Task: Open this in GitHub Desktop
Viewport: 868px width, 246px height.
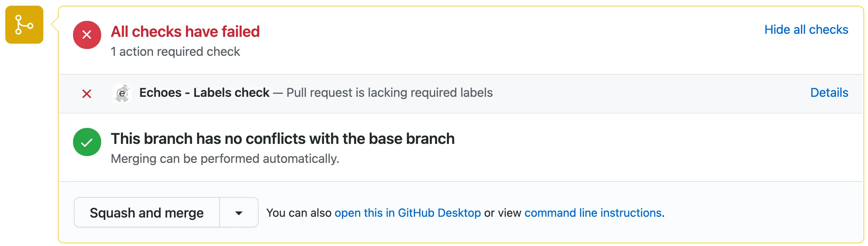Action: tap(408, 213)
